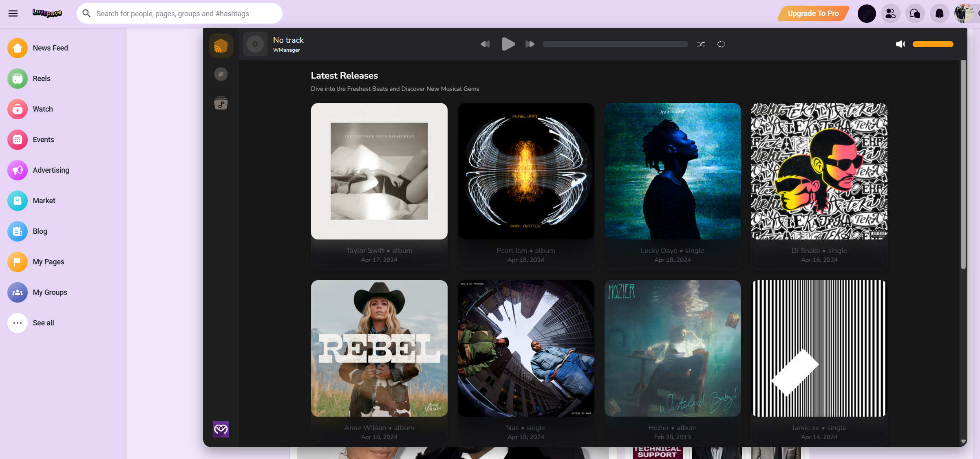The width and height of the screenshot is (980, 459).
Task: Open the hamburger menu icon
Action: tap(13, 13)
